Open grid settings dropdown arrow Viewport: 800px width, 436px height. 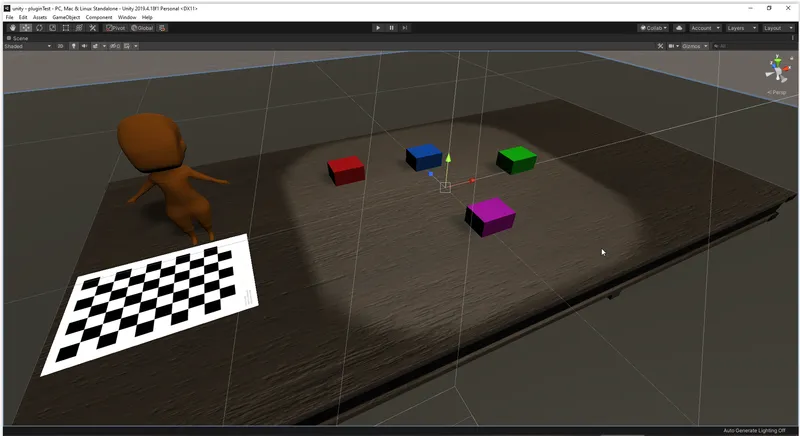point(136,46)
